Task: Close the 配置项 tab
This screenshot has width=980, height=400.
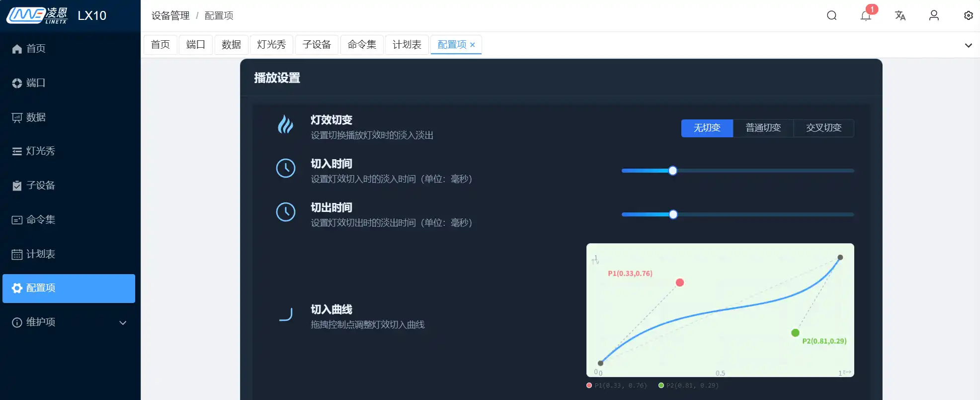Action: pos(473,45)
